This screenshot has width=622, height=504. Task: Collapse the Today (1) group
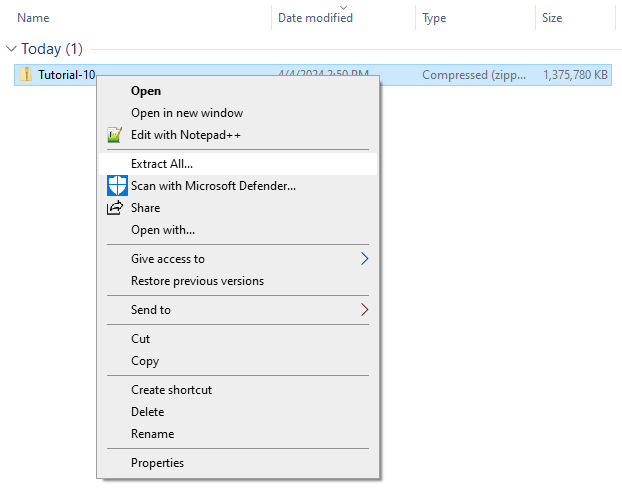click(x=12, y=49)
